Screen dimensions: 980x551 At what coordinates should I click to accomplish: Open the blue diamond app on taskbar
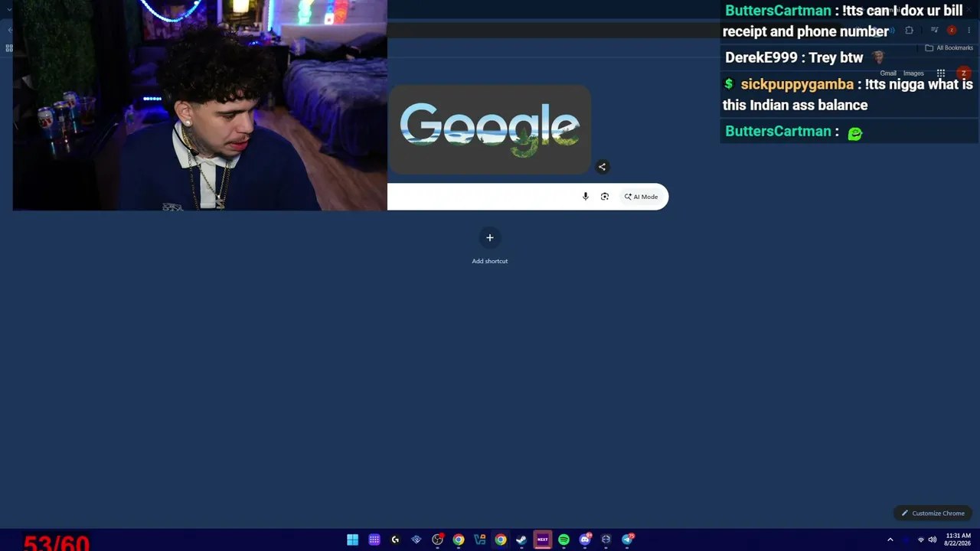[416, 540]
